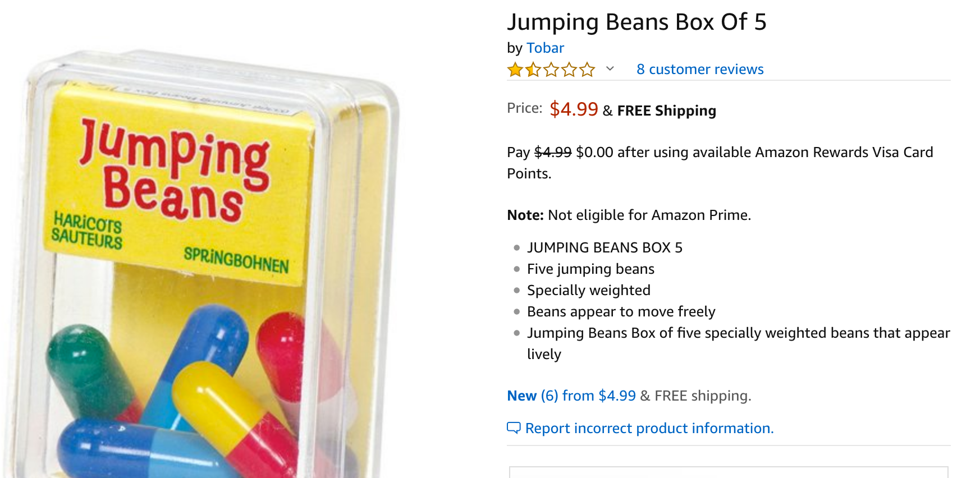Open the Tobar brand page
This screenshot has height=478, width=980.
(545, 48)
